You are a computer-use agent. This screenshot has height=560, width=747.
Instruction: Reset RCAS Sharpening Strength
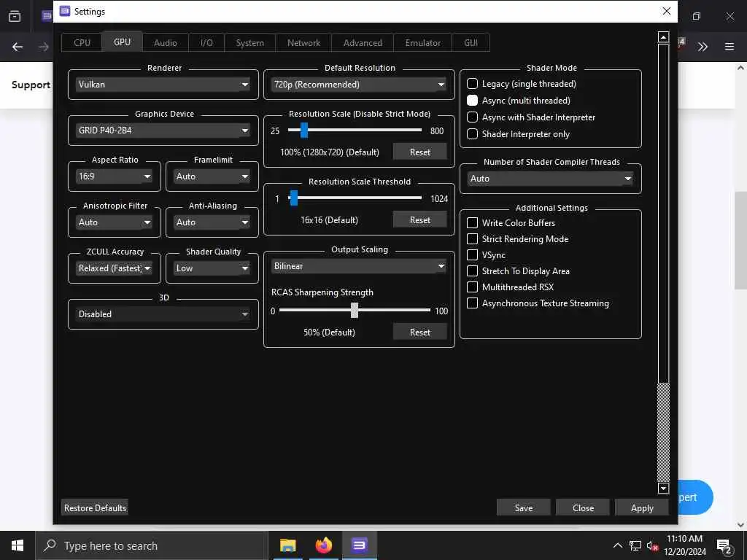pos(419,332)
